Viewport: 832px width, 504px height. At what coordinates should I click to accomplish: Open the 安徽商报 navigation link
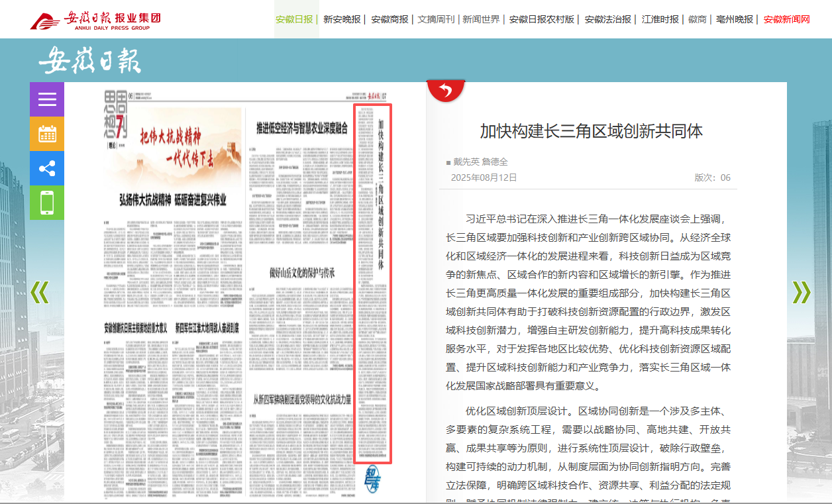pyautogui.click(x=390, y=19)
